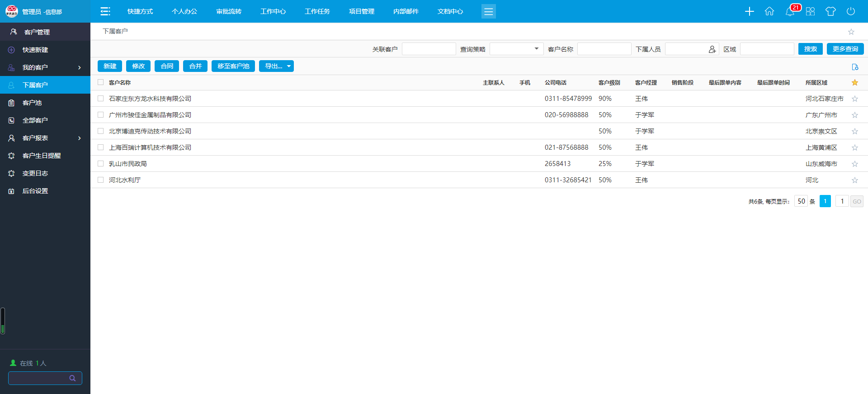This screenshot has width=868, height=394.
Task: Select the checkbox for 乳山市民政局
Action: [101, 164]
